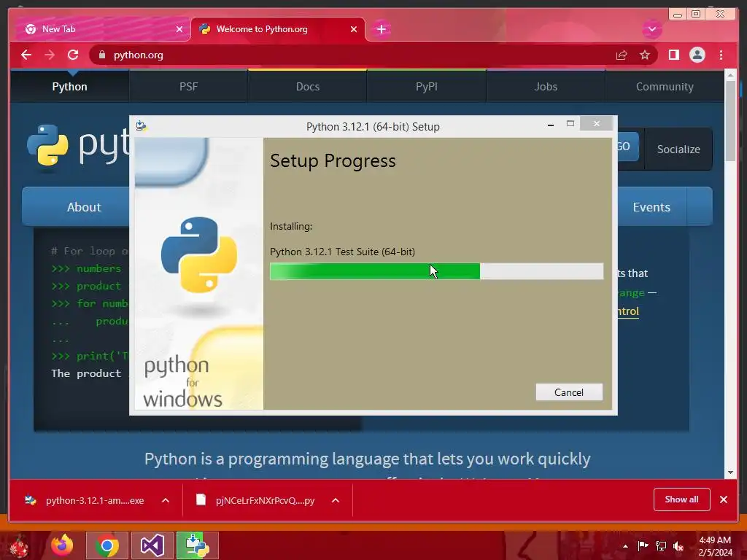The height and width of the screenshot is (560, 747).
Task: Minimize the Python Setup dialog
Action: pyautogui.click(x=551, y=124)
